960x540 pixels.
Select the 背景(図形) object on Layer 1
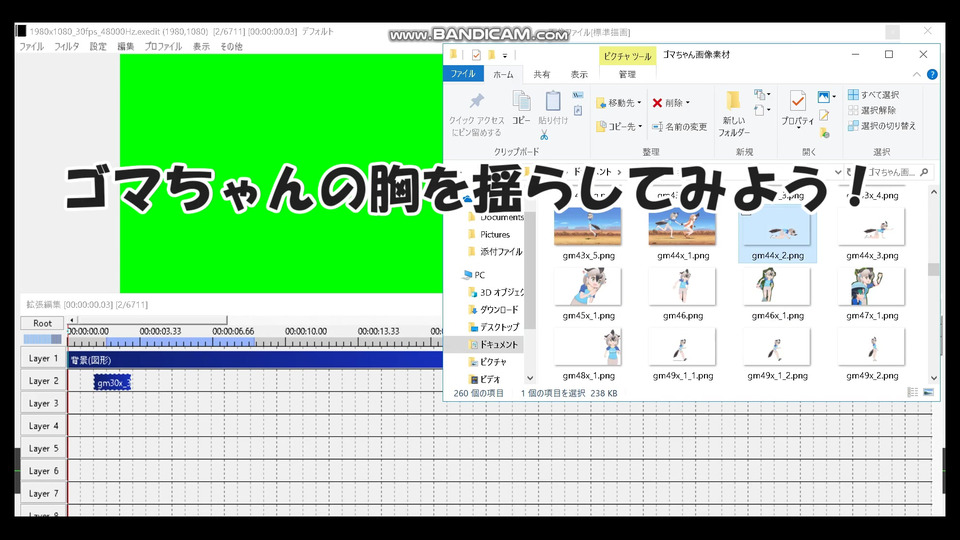[255, 359]
